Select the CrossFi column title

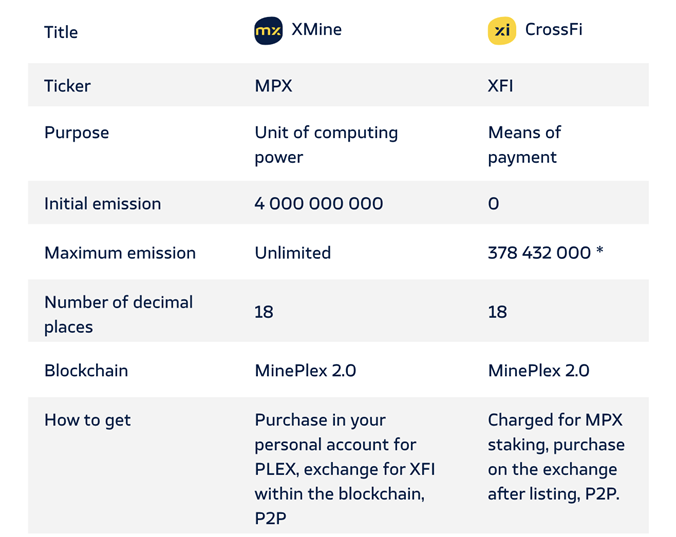point(553,30)
